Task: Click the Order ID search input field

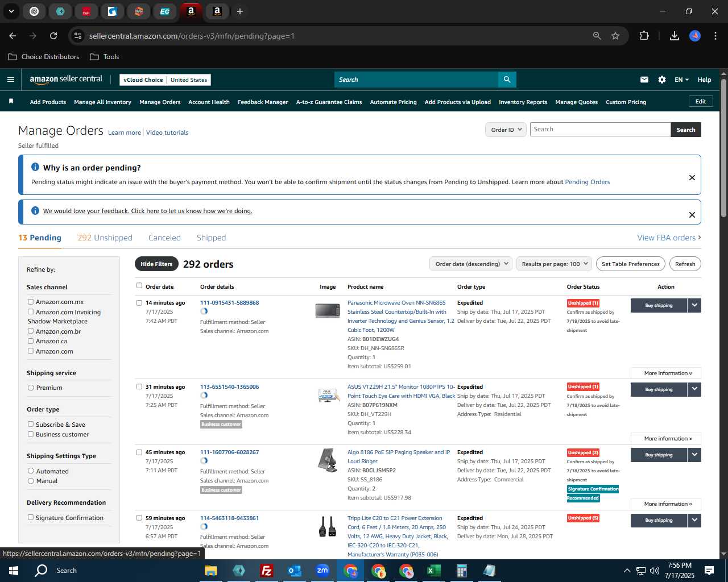Action: click(600, 130)
